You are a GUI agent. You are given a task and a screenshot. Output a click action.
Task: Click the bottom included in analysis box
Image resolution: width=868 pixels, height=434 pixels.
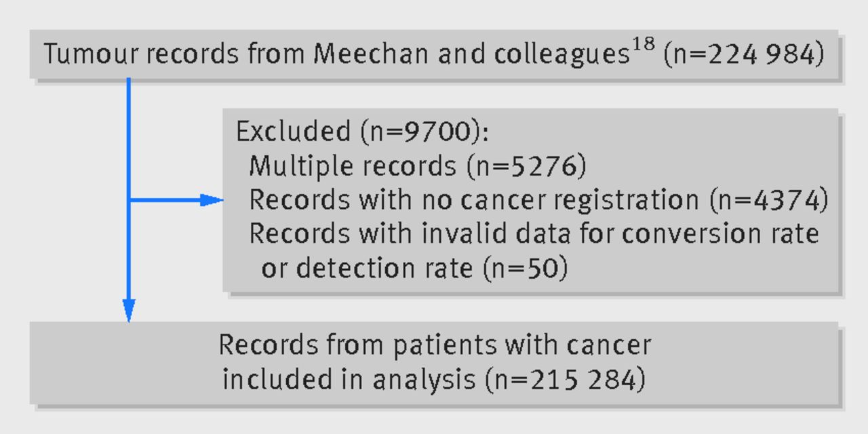[434, 363]
